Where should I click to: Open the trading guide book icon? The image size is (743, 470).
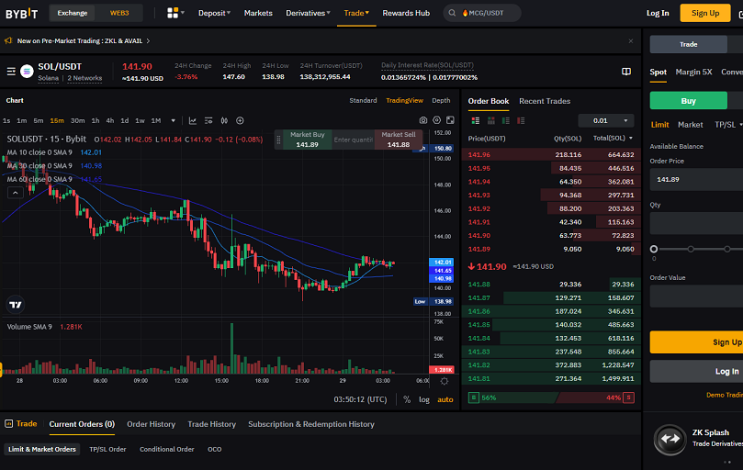626,72
